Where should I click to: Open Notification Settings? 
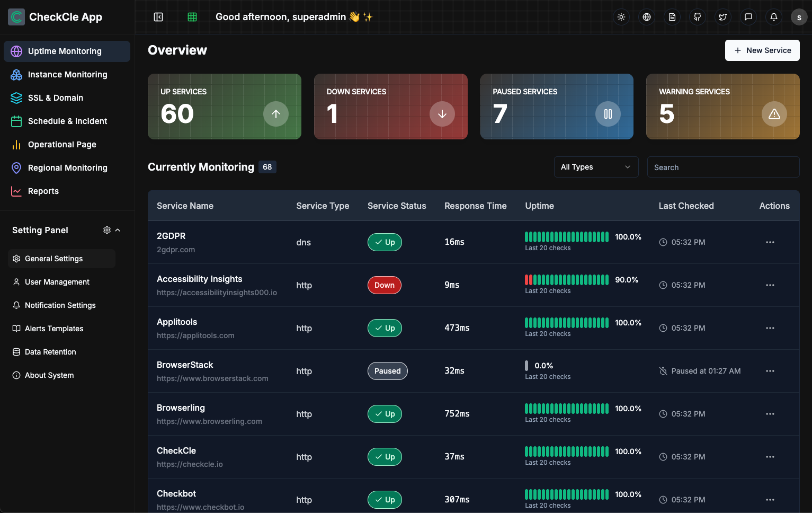(60, 305)
